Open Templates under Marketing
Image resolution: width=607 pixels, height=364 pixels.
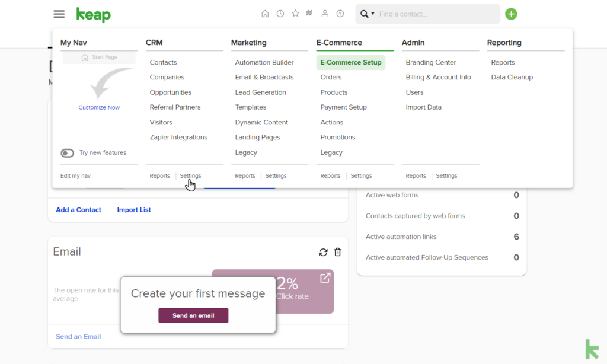[251, 107]
